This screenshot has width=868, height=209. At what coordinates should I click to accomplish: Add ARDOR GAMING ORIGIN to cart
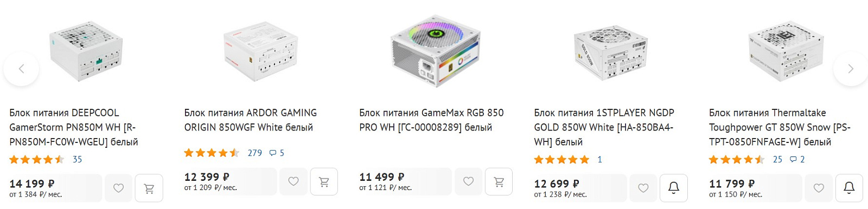pos(324,181)
